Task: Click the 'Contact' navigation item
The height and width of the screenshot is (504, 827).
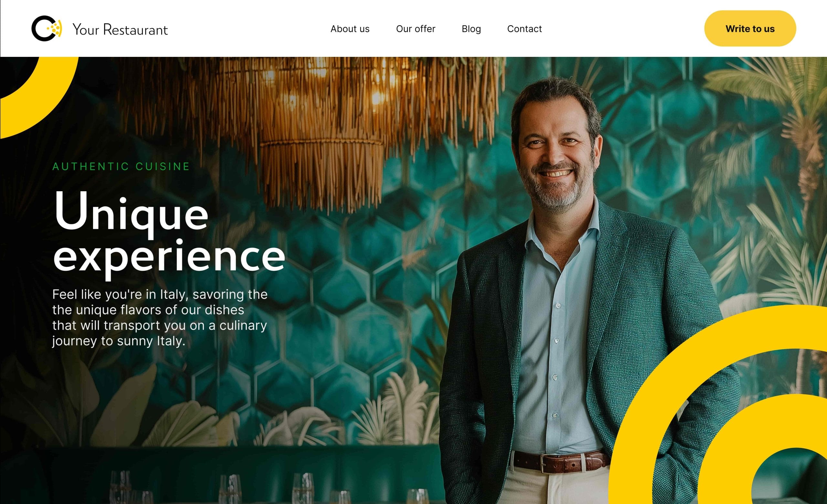Action: pyautogui.click(x=524, y=28)
